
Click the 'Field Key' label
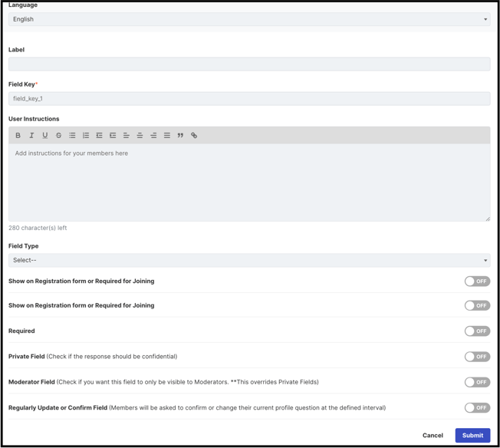point(21,84)
